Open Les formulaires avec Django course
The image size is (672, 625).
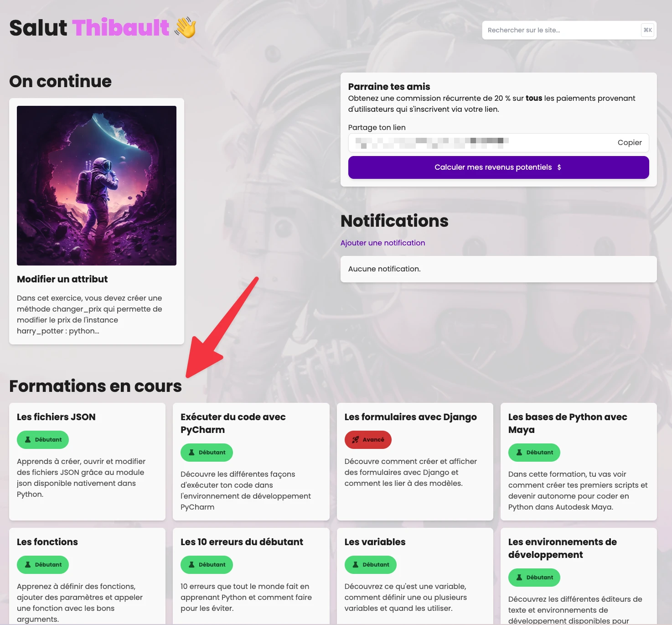410,417
